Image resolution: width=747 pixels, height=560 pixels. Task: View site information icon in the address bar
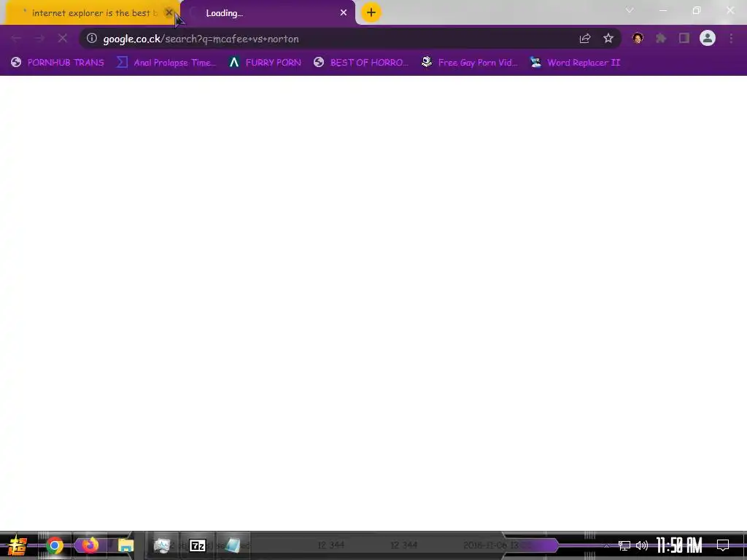[x=92, y=38]
